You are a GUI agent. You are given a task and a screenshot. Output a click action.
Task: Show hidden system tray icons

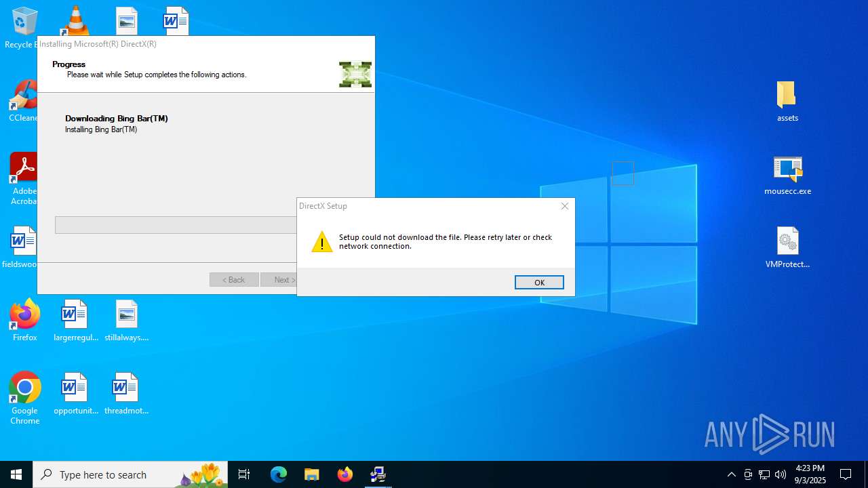[731, 474]
